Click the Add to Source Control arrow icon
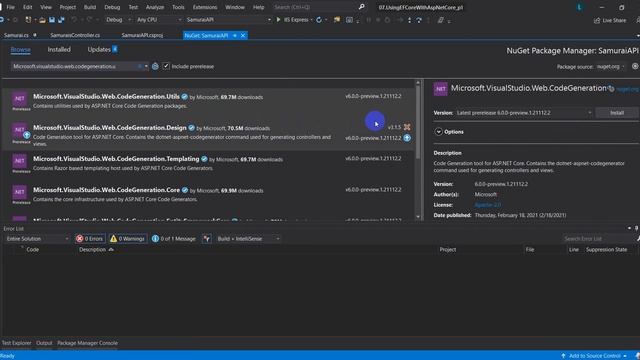This screenshot has height=360, width=640. (x=563, y=356)
